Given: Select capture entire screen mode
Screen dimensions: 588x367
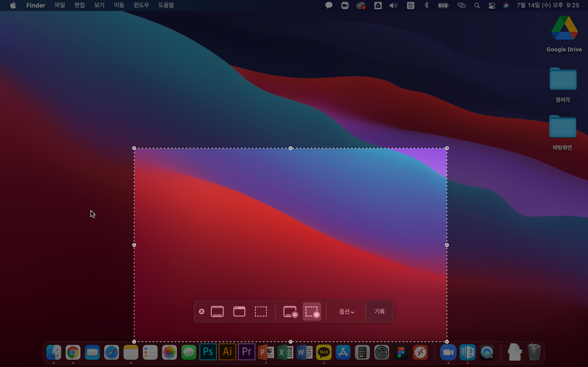Looking at the screenshot, I should [217, 311].
